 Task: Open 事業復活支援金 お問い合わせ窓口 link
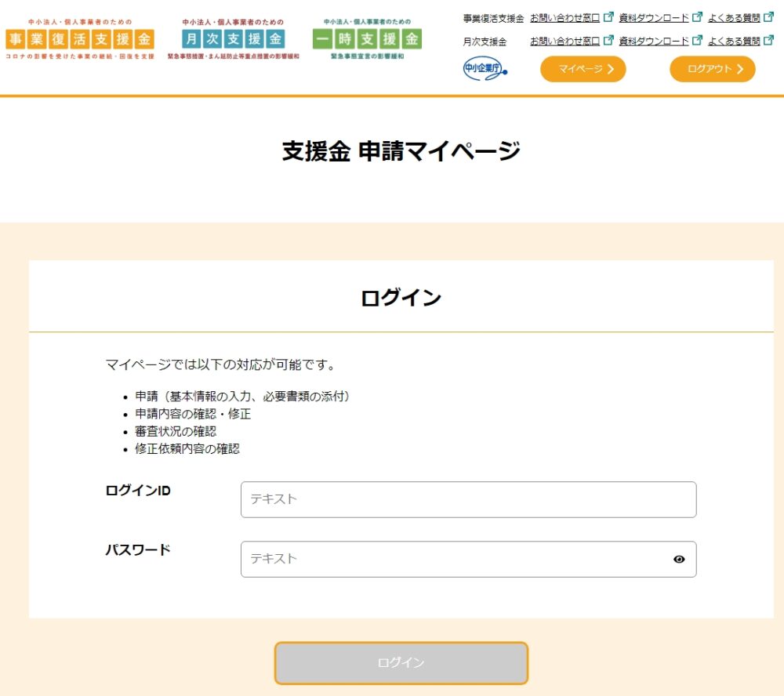[x=564, y=18]
